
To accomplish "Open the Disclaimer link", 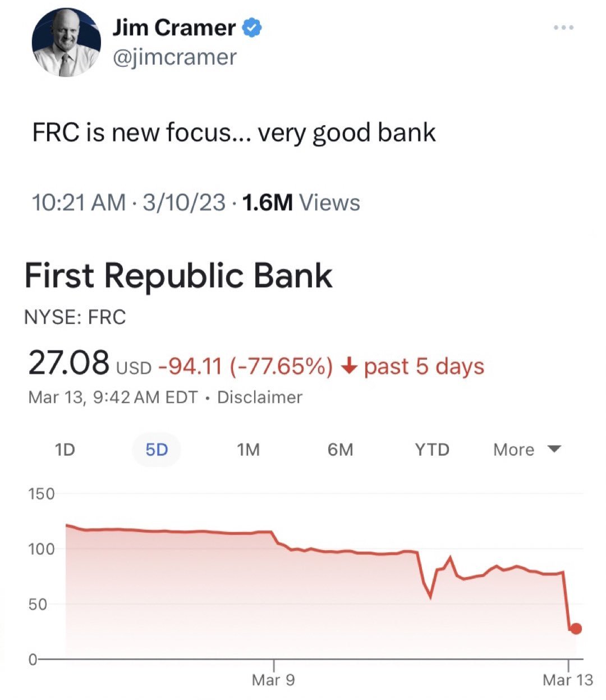I will click(259, 397).
